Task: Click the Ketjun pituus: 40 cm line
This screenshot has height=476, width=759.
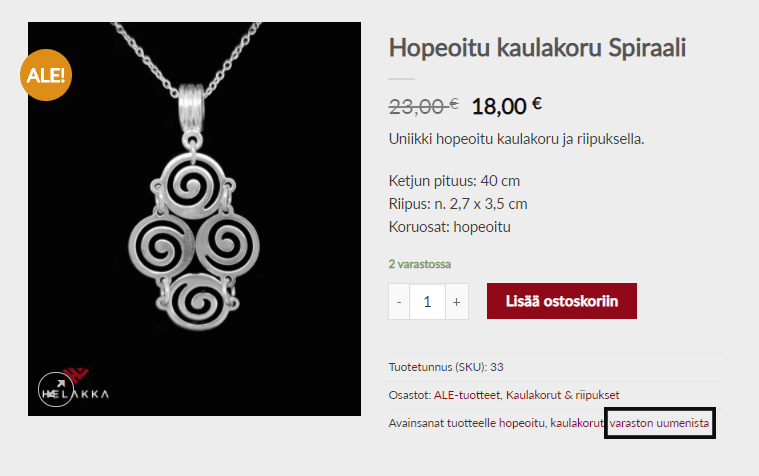Action: coord(454,181)
